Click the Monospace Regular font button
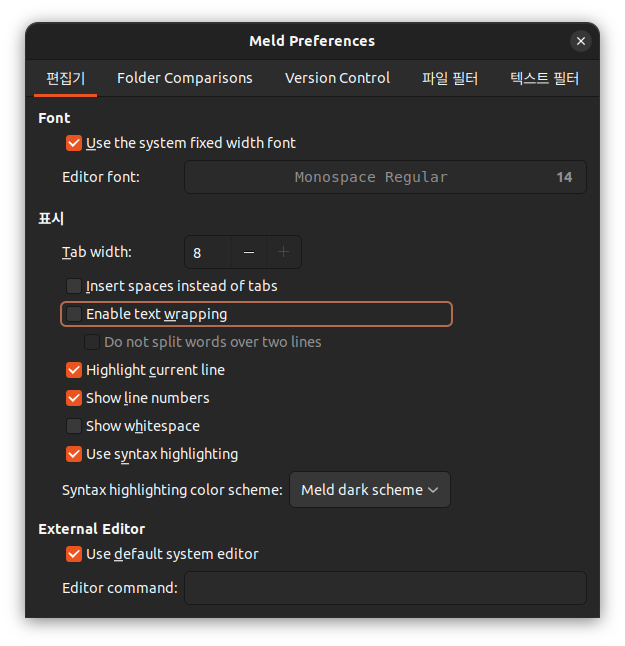 coord(385,177)
